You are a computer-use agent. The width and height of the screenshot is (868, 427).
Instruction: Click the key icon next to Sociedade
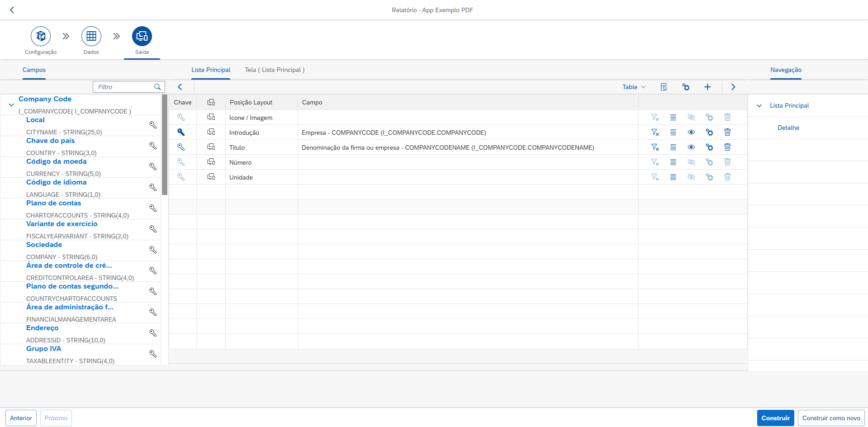point(153,250)
